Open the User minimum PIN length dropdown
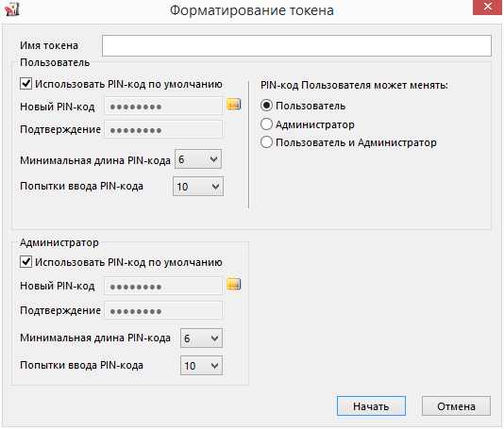Screen dimensions: 504x429 (198, 159)
